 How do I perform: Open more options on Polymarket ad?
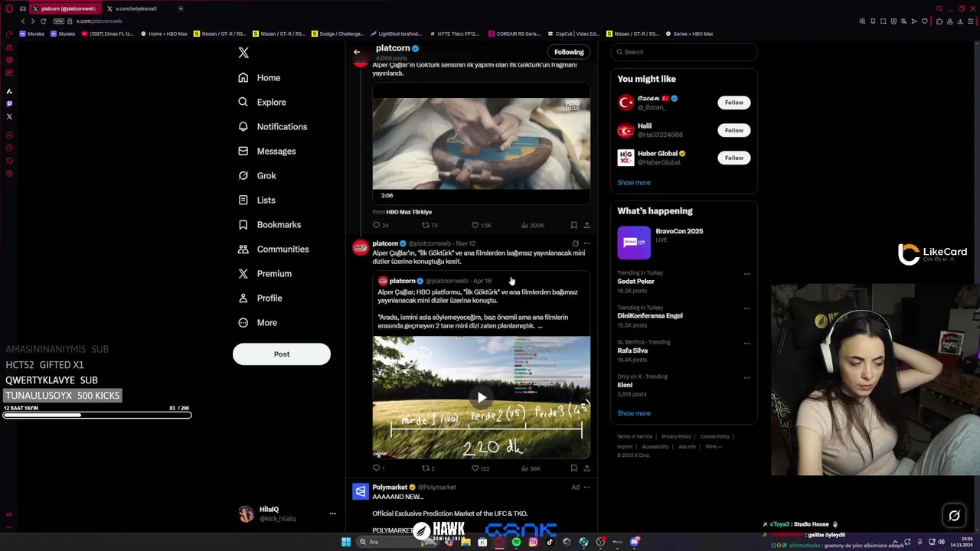[587, 487]
